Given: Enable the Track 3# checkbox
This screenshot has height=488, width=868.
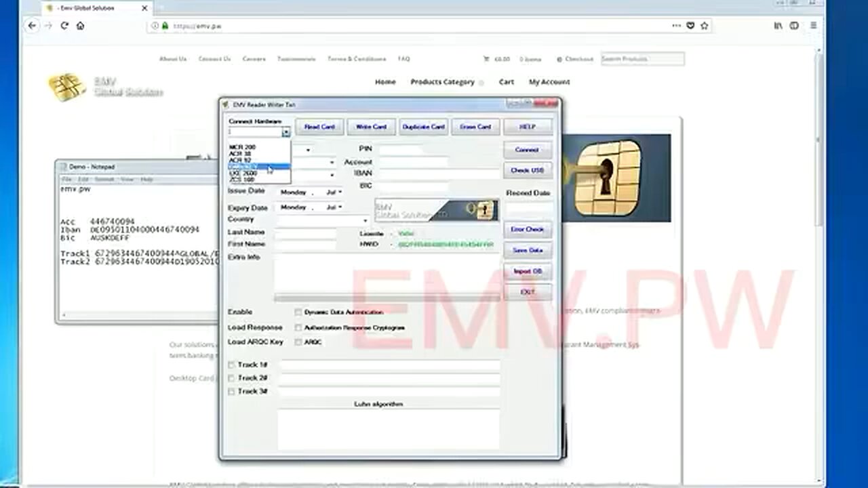Looking at the screenshot, I should point(231,392).
